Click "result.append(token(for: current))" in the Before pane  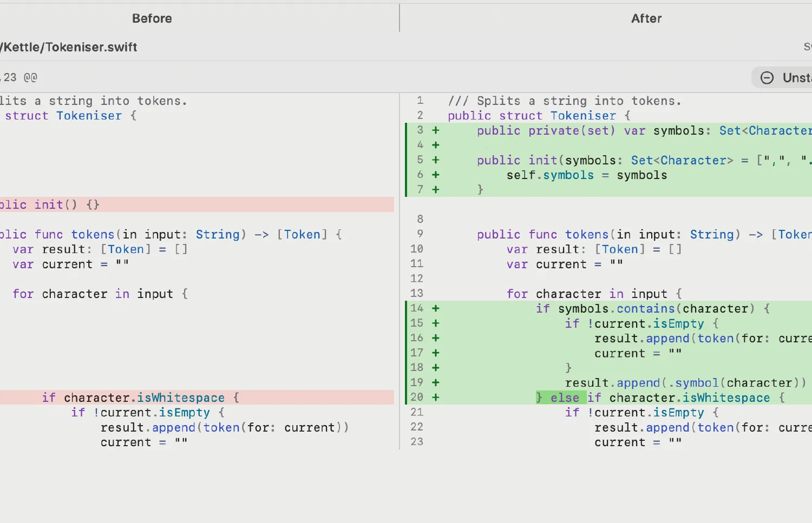225,427
